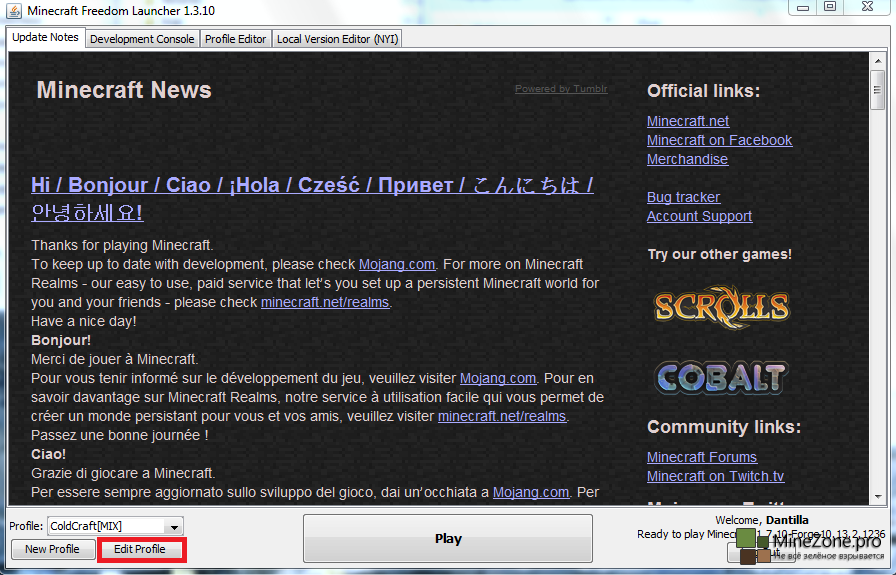Click the Edit Profile button
The width and height of the screenshot is (896, 575).
click(x=140, y=549)
